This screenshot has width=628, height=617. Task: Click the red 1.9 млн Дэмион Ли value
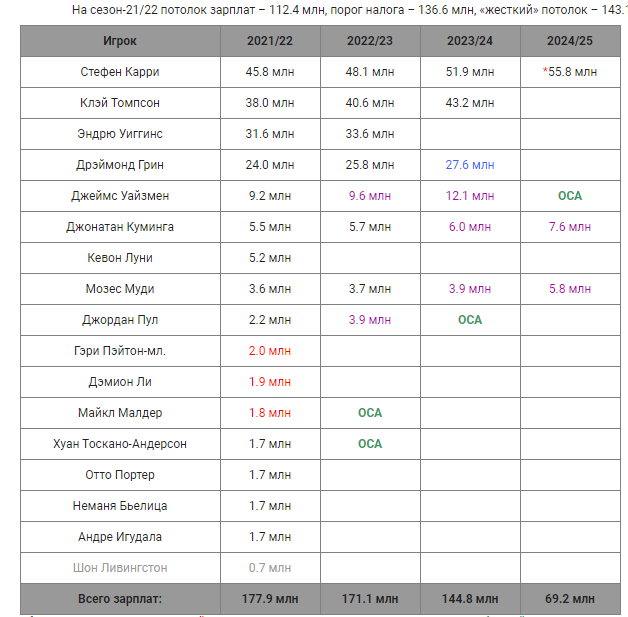[270, 382]
